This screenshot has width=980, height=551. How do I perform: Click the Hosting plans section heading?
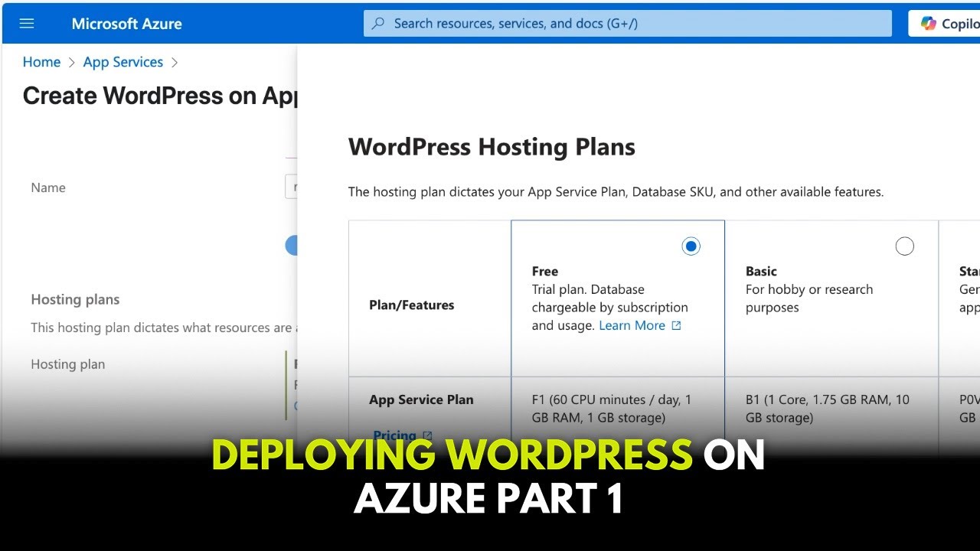click(75, 300)
